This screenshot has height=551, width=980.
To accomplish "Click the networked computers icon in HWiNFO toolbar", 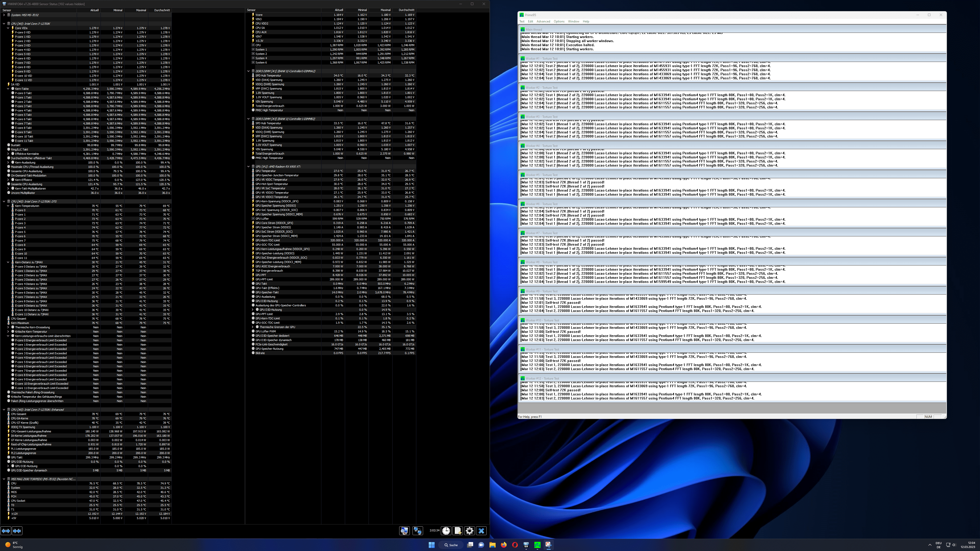I will coord(418,531).
